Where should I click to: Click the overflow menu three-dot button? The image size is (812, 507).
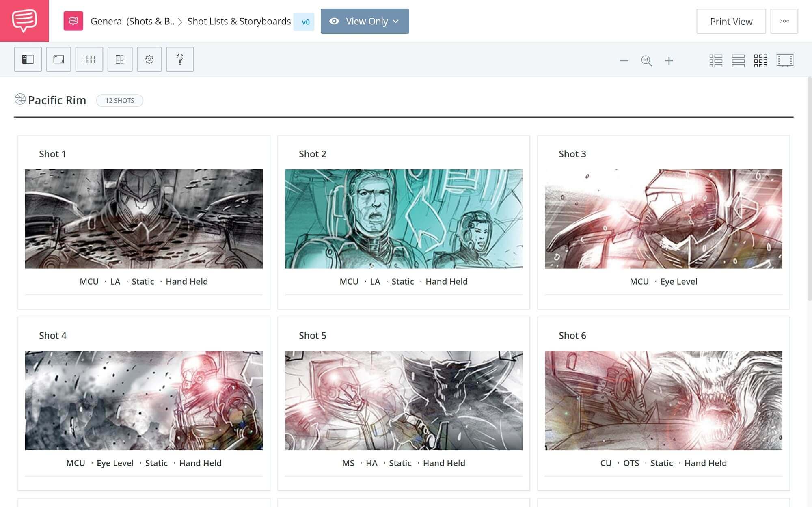pos(784,21)
